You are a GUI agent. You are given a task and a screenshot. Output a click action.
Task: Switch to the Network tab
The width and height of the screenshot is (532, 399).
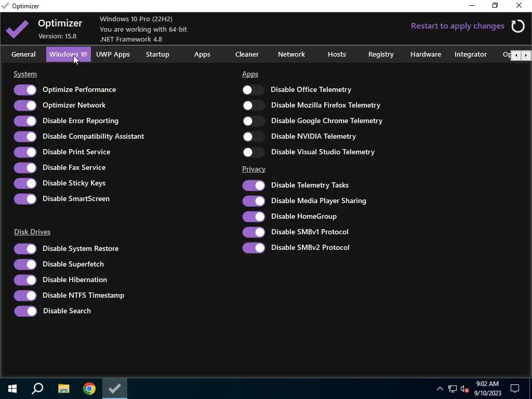coord(291,54)
